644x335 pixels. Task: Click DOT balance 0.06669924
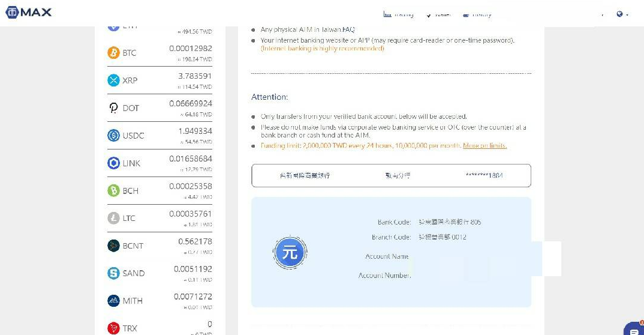(191, 104)
